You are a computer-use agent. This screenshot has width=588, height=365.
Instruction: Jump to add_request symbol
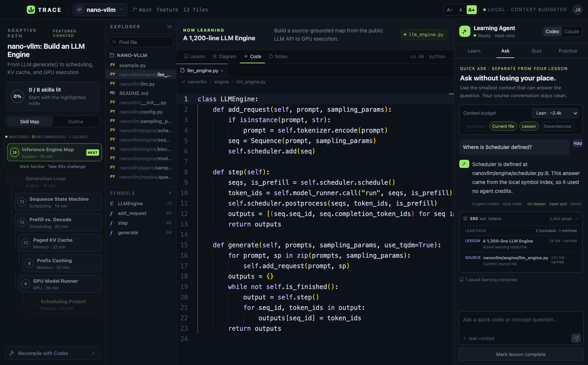point(141,213)
